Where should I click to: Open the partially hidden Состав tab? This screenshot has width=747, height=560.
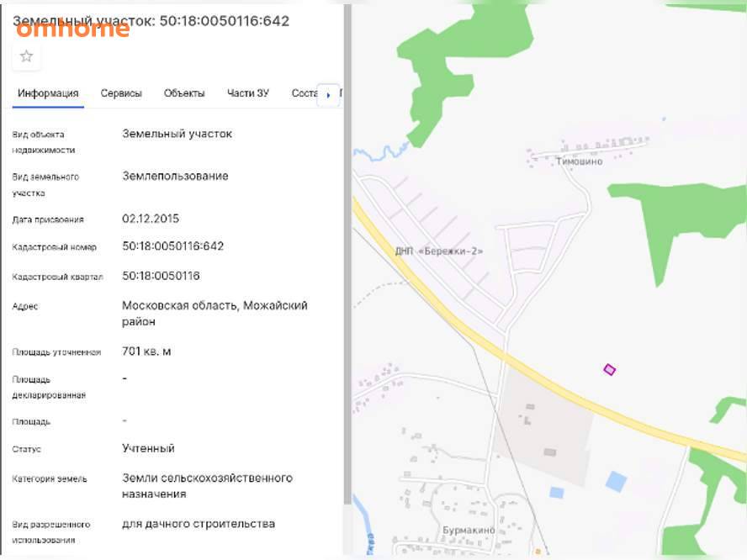pyautogui.click(x=304, y=93)
